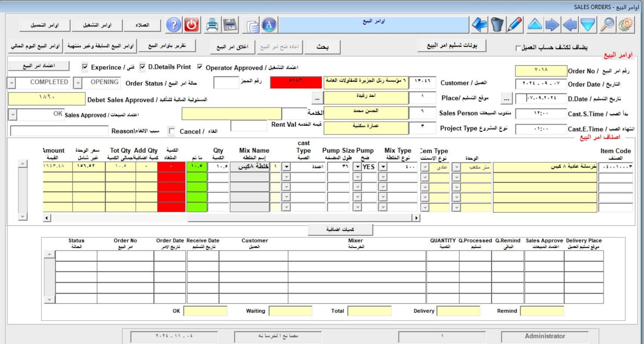The image size is (644, 344).
Task: Open search with the magnifying glass icon
Action: 607,25
